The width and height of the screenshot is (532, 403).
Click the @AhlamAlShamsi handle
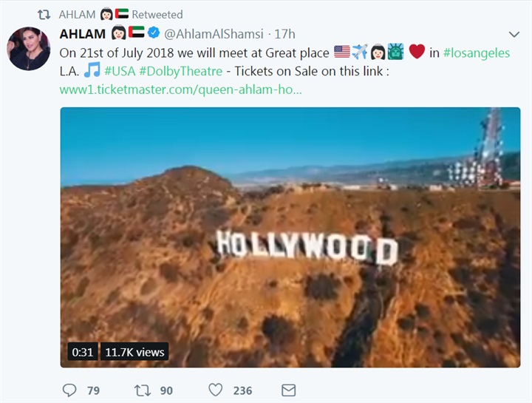tap(214, 34)
